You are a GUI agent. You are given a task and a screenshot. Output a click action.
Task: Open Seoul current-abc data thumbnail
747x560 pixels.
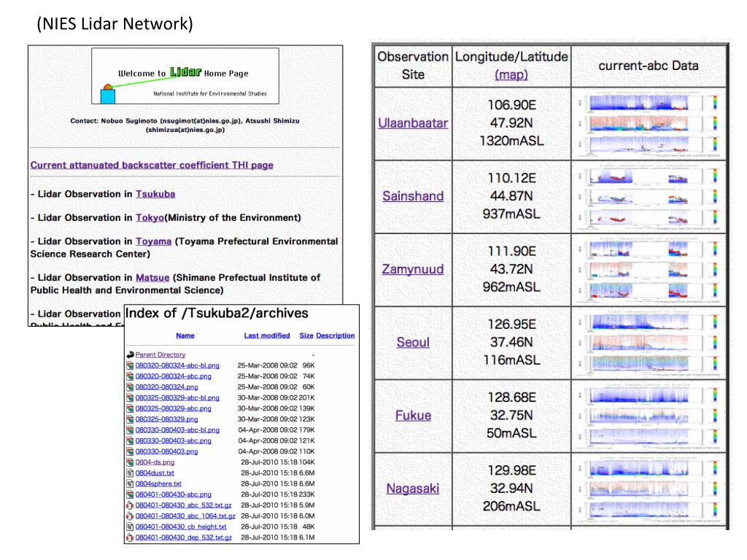[x=649, y=343]
